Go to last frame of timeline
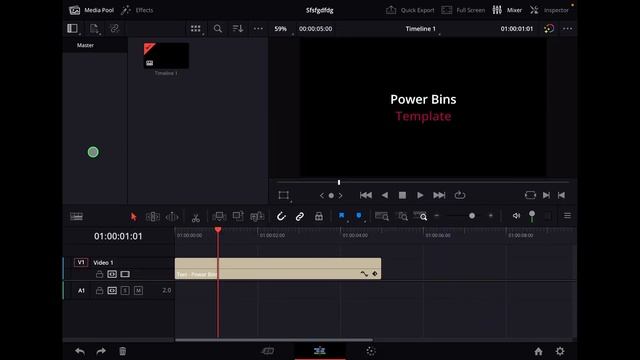Viewport: 640px width, 360px height. [x=439, y=195]
